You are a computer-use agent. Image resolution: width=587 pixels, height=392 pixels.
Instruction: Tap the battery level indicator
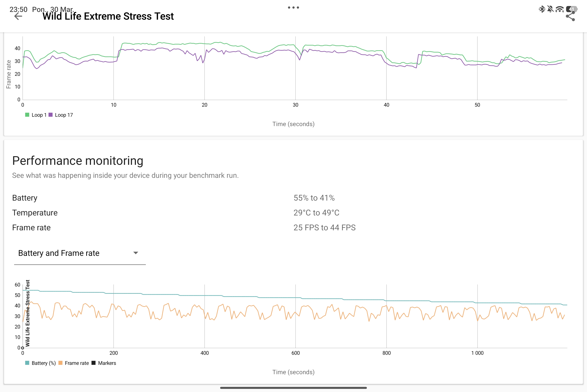(572, 9)
